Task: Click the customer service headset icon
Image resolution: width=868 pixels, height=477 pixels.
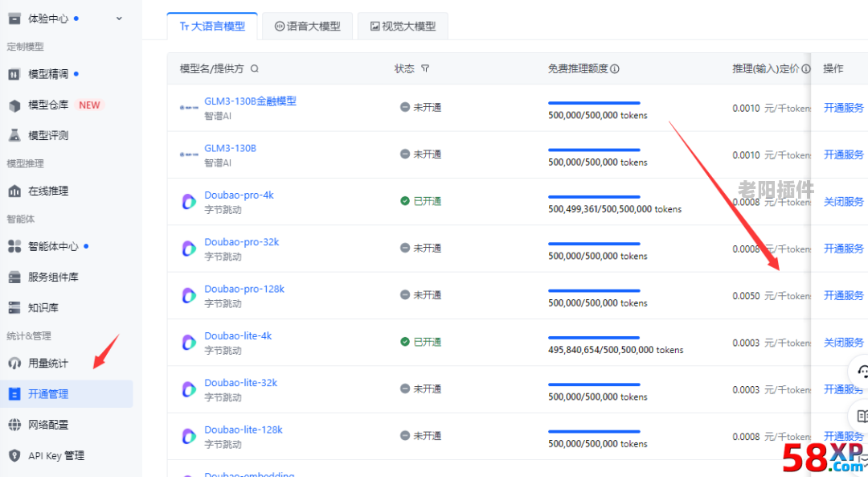Action: tap(862, 371)
